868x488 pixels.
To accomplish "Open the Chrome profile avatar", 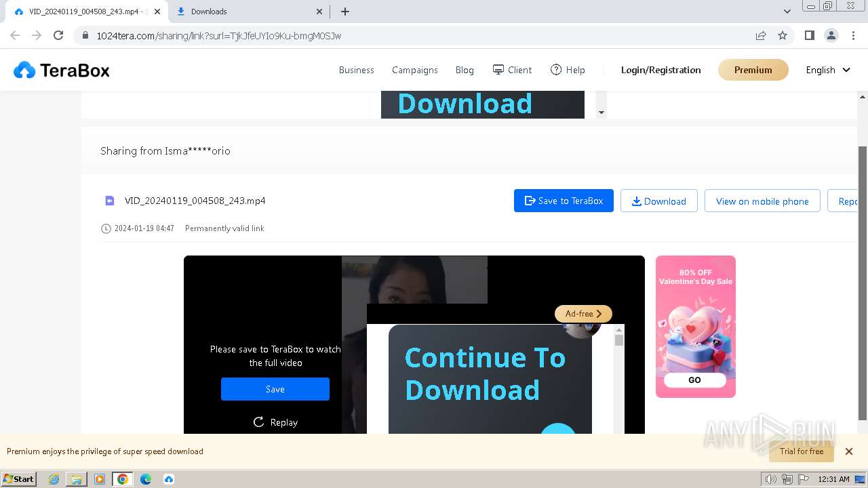I will coord(831,35).
